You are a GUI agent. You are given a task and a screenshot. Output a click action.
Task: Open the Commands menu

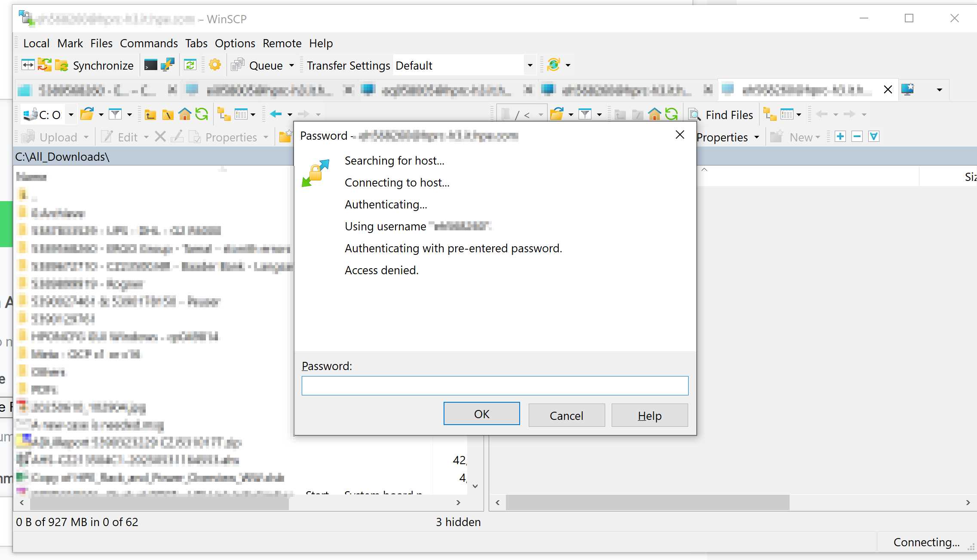149,43
